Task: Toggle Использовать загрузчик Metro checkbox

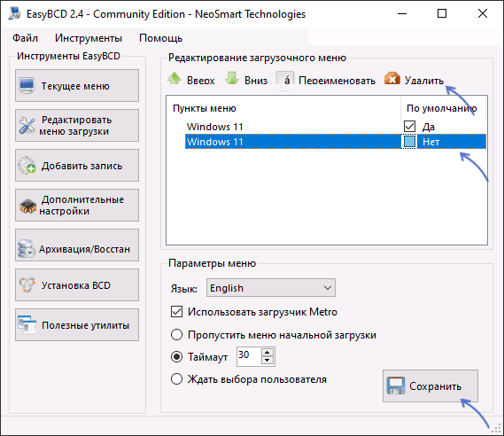Action: 177,312
